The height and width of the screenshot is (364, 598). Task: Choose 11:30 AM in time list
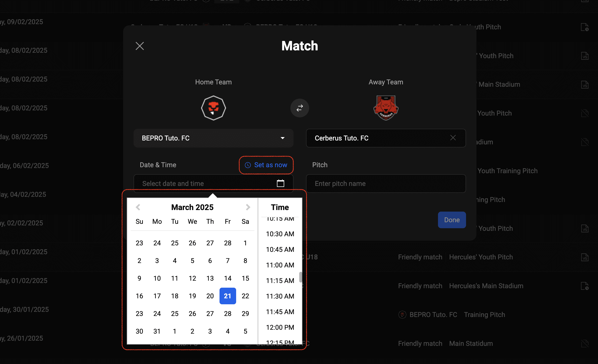click(x=280, y=296)
